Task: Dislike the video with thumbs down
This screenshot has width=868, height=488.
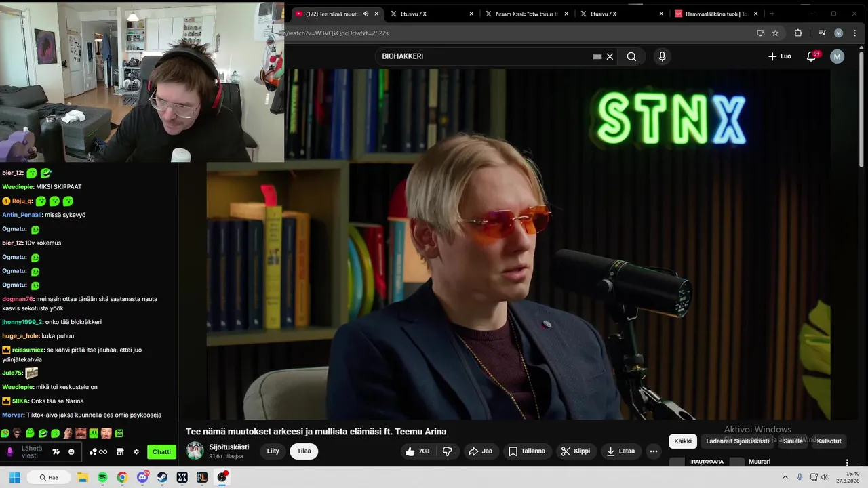Action: pos(448,451)
